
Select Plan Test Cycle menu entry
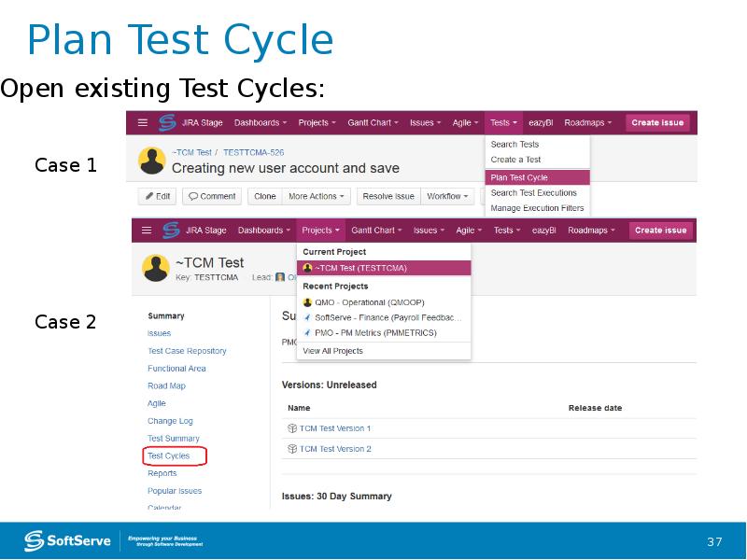(538, 177)
